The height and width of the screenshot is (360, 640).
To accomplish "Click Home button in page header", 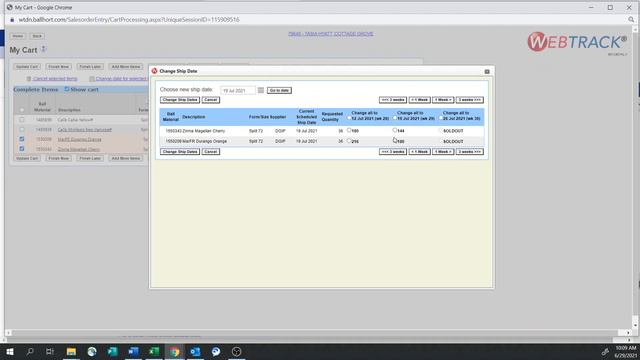I will tap(18, 36).
